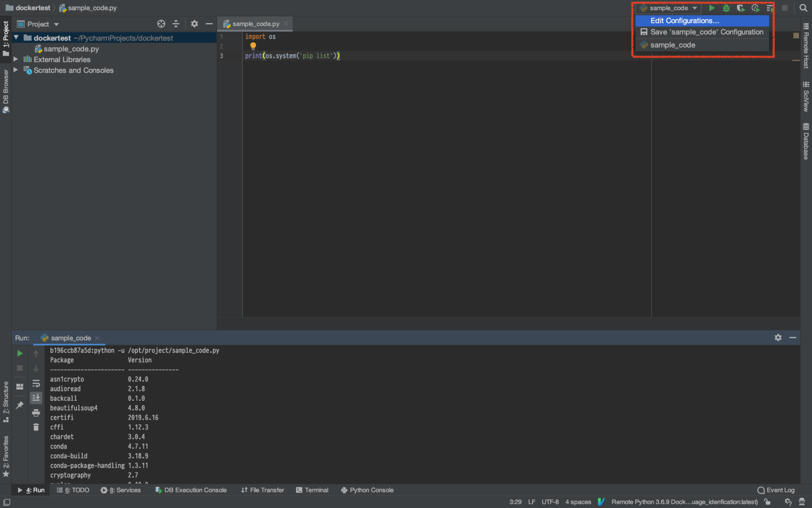Expand the External Libraries node

click(15, 59)
